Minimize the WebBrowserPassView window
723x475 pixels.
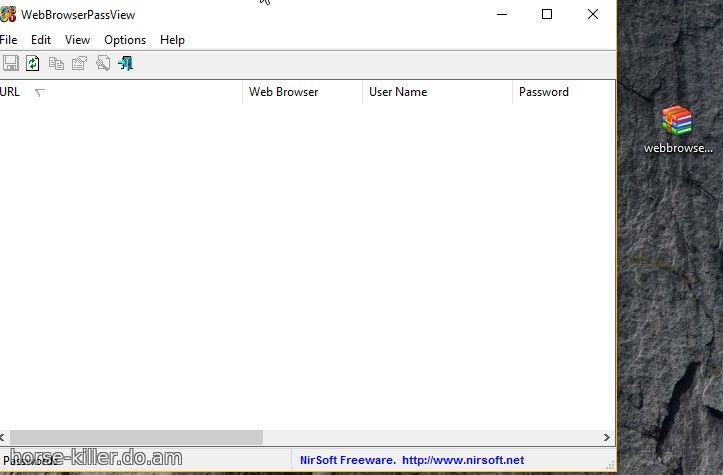tap(502, 14)
